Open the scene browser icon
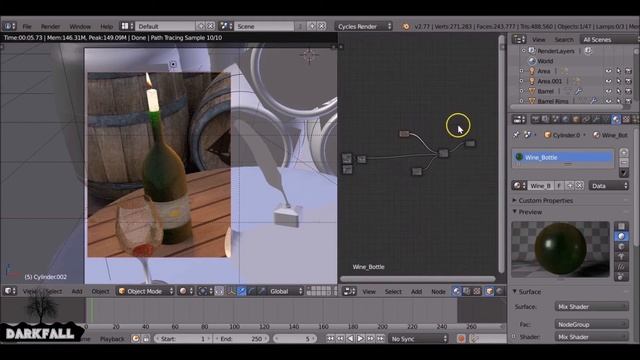Screen dimensions: 640x360 [x=226, y=26]
